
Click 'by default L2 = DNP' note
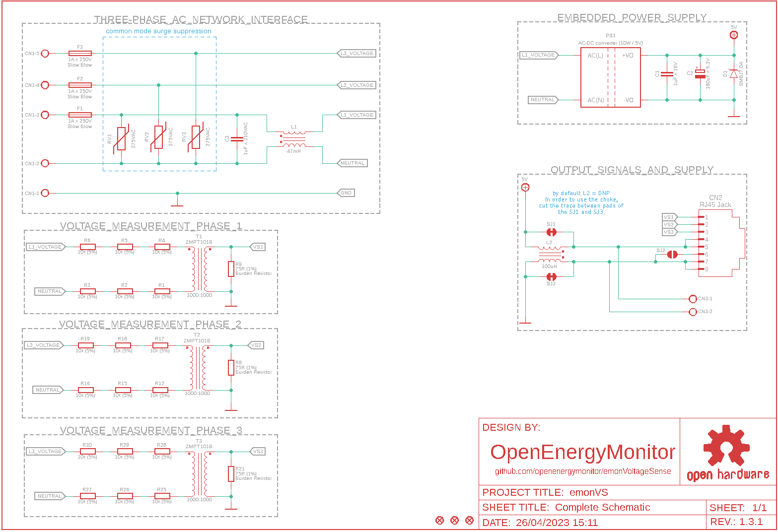581,194
